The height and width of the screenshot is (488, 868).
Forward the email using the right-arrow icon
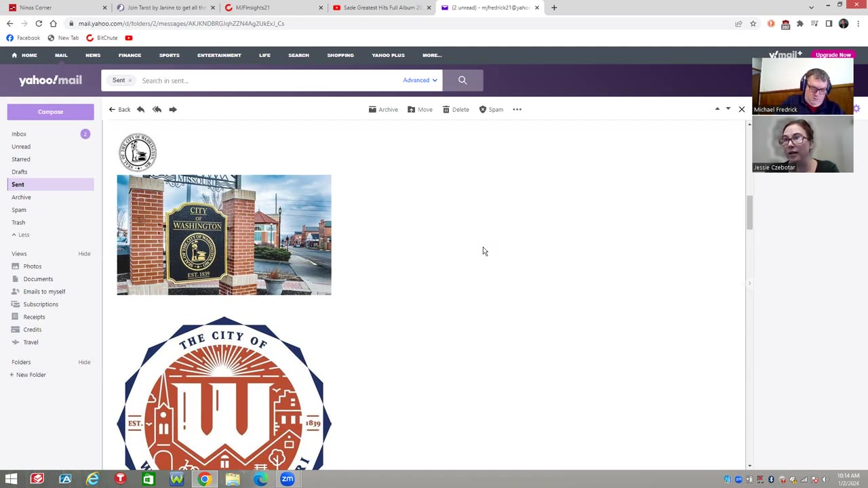(x=173, y=109)
